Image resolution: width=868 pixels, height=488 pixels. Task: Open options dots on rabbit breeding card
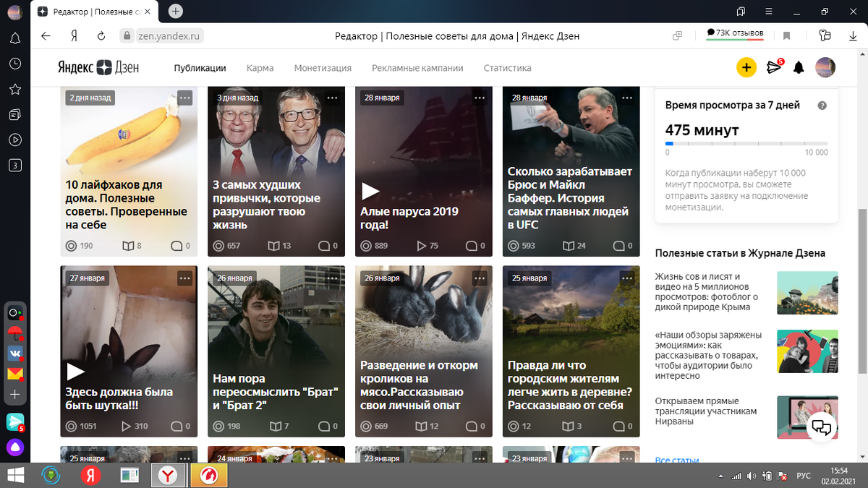pyautogui.click(x=480, y=278)
